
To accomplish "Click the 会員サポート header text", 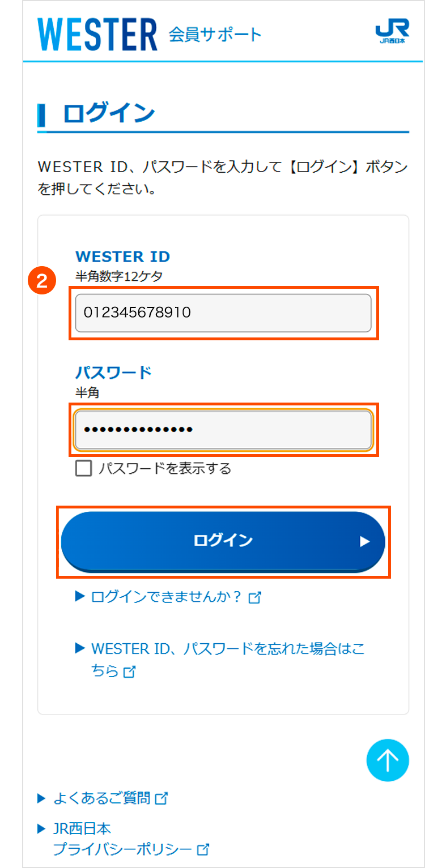I will pos(215,35).
